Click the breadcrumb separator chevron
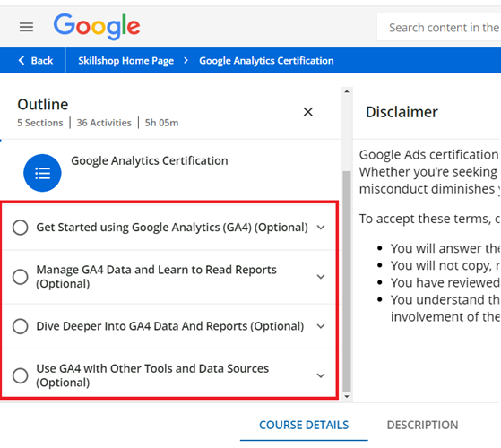 point(186,60)
